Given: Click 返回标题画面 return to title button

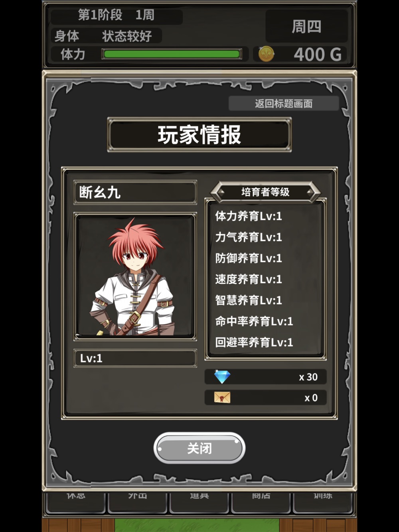Looking at the screenshot, I should [x=284, y=104].
